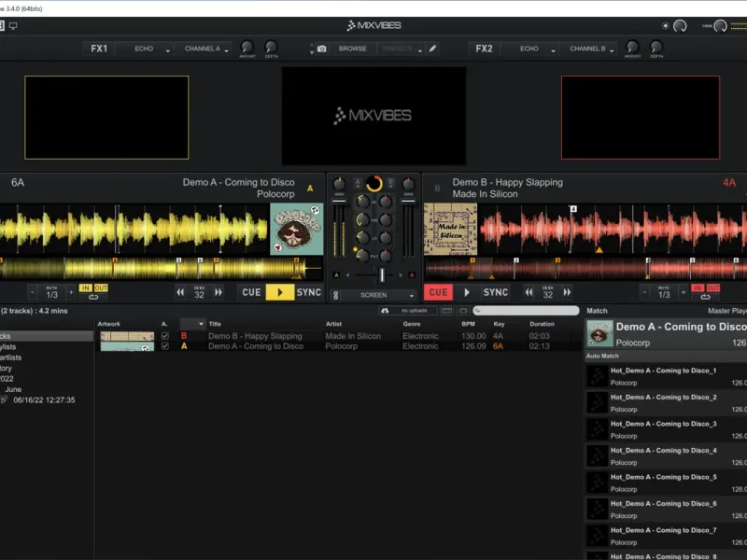Image resolution: width=747 pixels, height=560 pixels.
Task: Open the sort column dropdown arrow in track header
Action: point(201,324)
